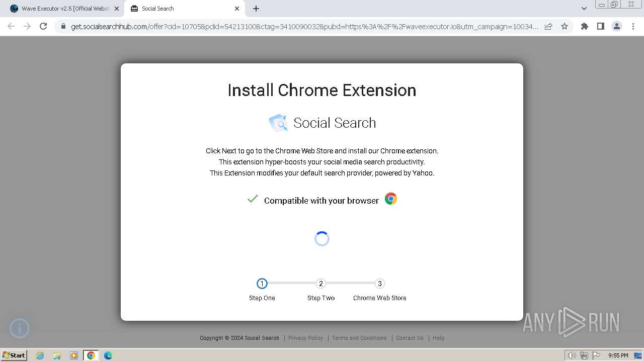Open the network tray icon
The image size is (644, 362).
[x=584, y=355]
